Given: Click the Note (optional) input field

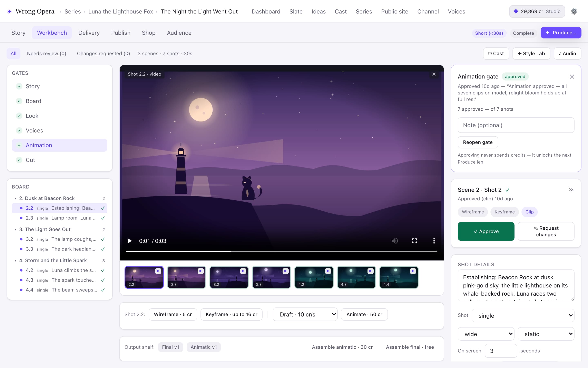Looking at the screenshot, I should (x=516, y=125).
